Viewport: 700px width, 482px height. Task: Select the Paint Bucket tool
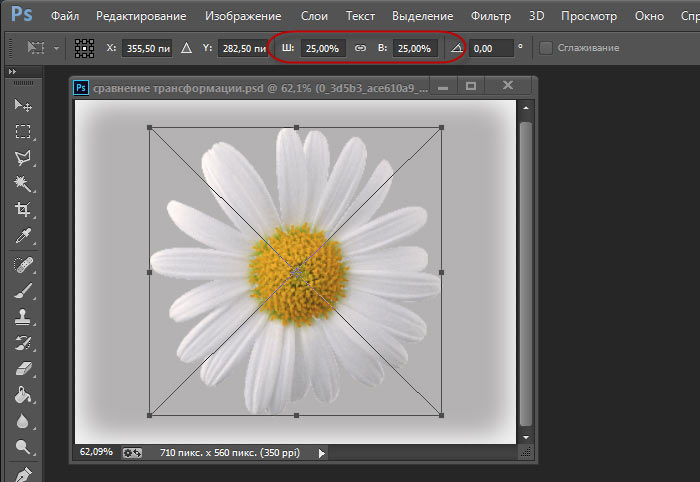tap(22, 396)
